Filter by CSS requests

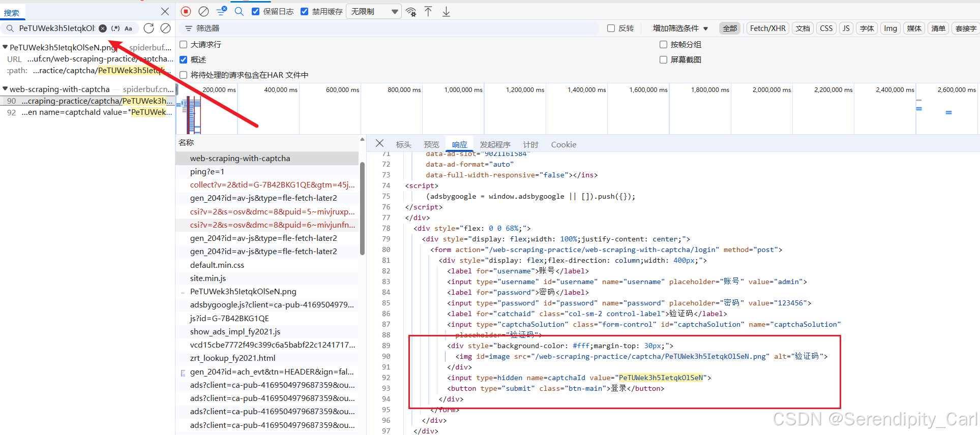point(826,28)
